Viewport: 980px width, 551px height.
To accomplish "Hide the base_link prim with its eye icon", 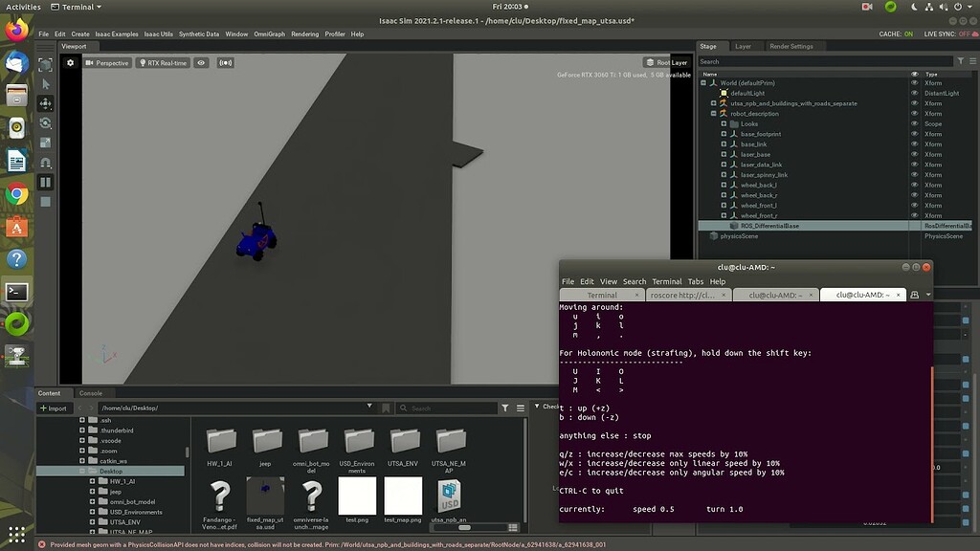I will tap(915, 144).
